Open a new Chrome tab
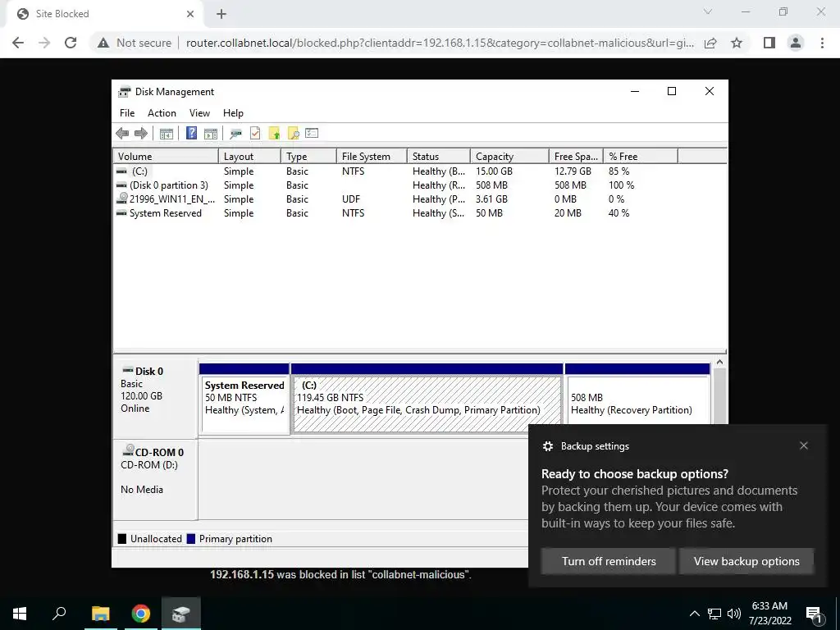Screen dimensions: 840x630 coord(221,14)
